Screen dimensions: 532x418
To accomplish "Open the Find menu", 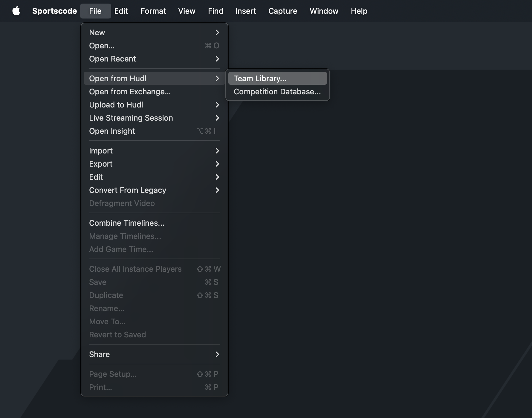I will pos(216,11).
